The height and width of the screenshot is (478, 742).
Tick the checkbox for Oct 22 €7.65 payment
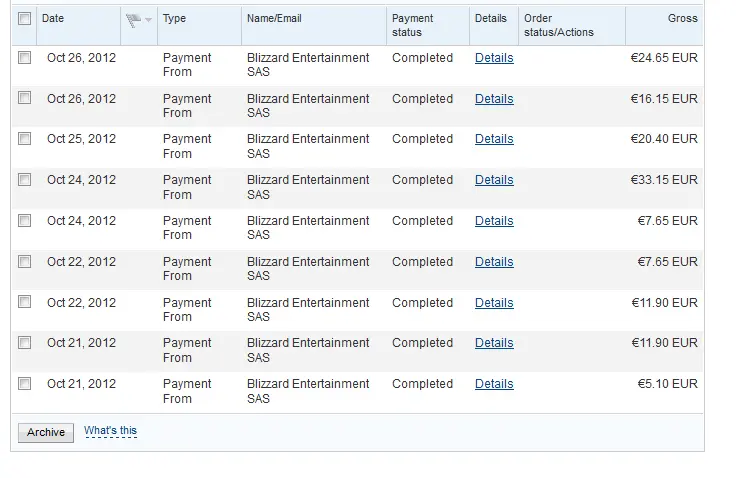coord(25,262)
